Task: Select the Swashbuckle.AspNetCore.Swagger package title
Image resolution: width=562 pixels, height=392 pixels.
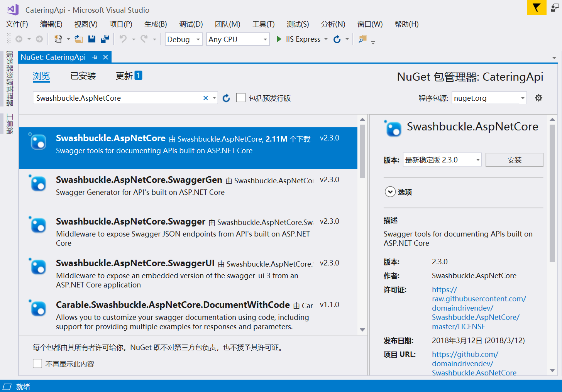Action: click(130, 221)
